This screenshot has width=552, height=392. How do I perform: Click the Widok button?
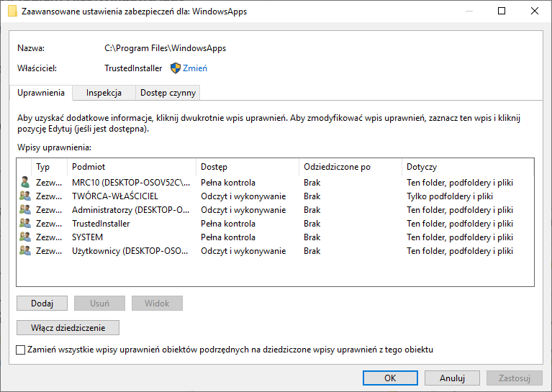click(x=157, y=303)
